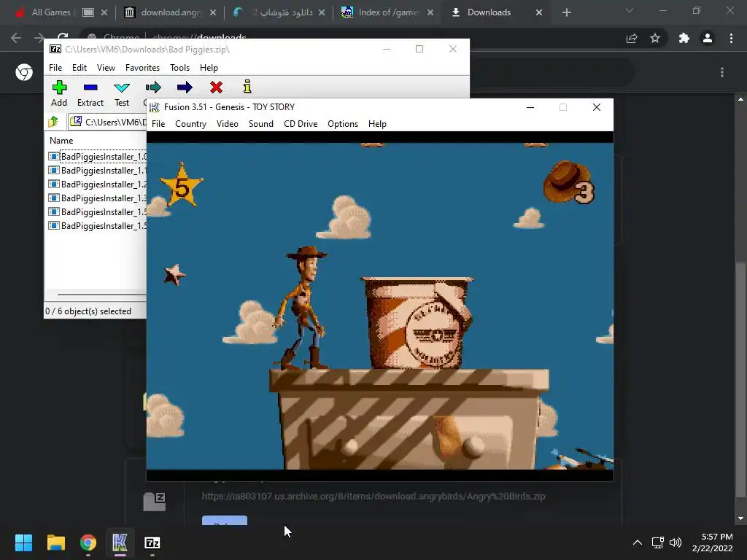Open the Favorites menu in 7-Zip
Screen dimensions: 747x560
(142, 68)
